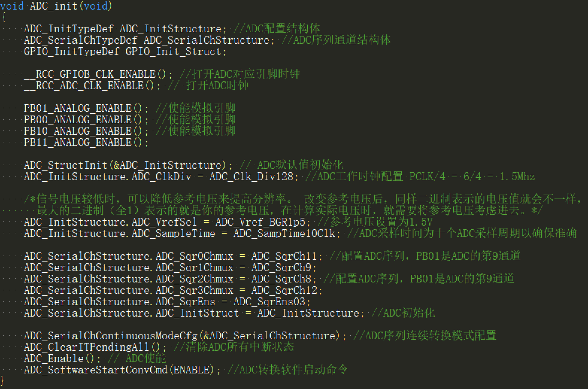
Task: Click the ADC_SerialChTypeDef type name
Action: click(81, 40)
